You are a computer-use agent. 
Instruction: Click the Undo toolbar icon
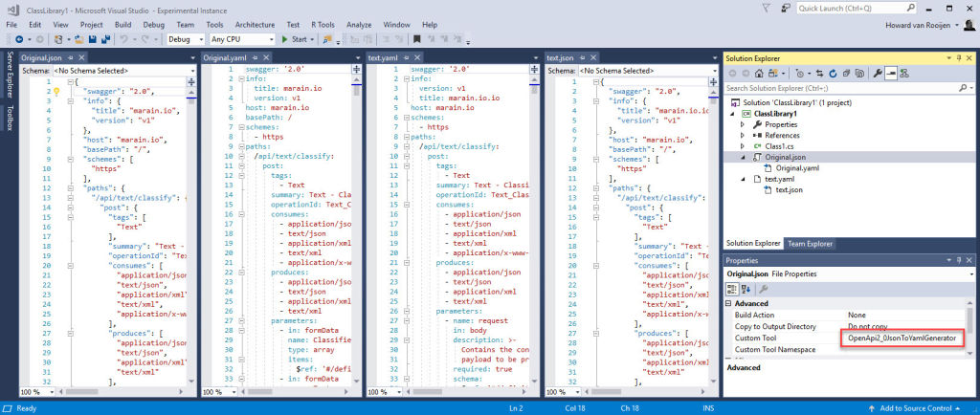pos(123,38)
